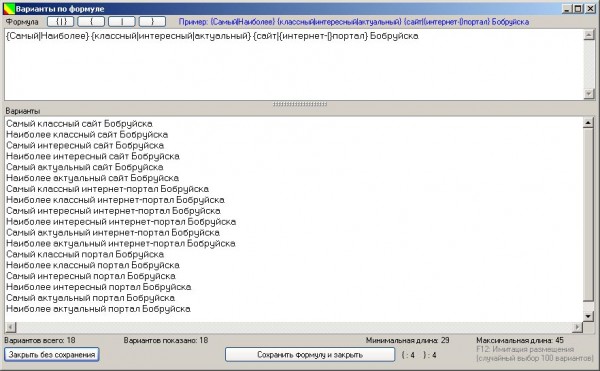Click the Закрыть без сохранения button
Screen dimensions: 600x371
52,355
